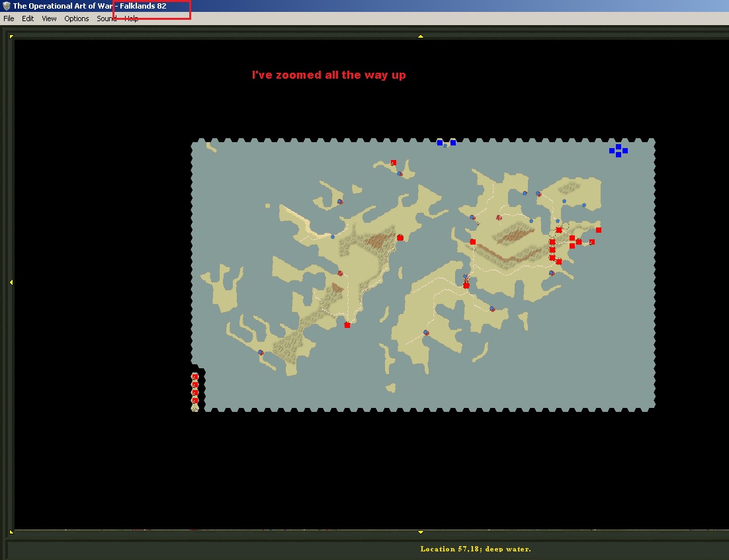Screen dimensions: 729x560
Task: Select the easternmost red unit off East Falkland
Action: tap(599, 230)
